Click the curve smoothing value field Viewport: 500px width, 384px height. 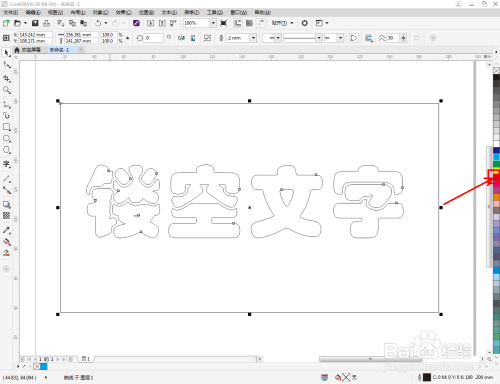coord(393,38)
